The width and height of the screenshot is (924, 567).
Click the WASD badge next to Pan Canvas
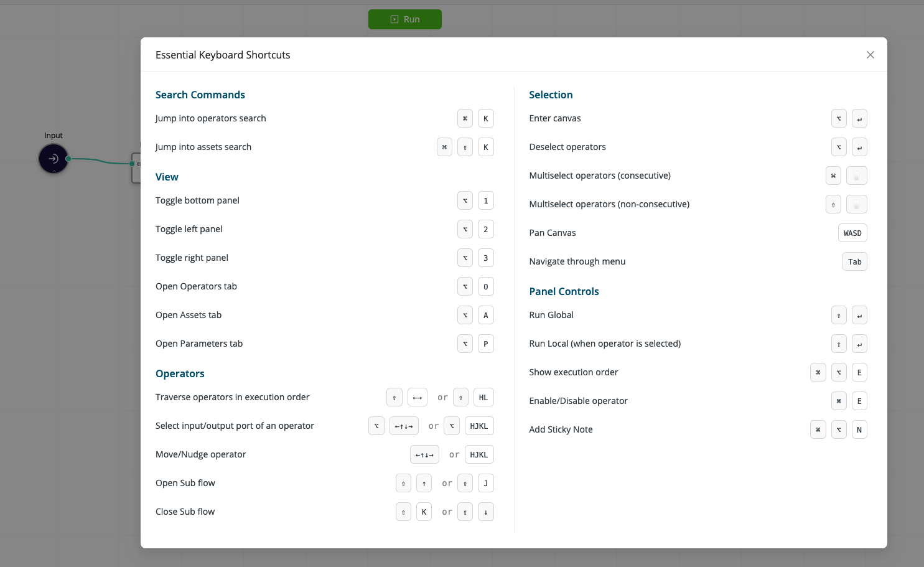tap(852, 233)
